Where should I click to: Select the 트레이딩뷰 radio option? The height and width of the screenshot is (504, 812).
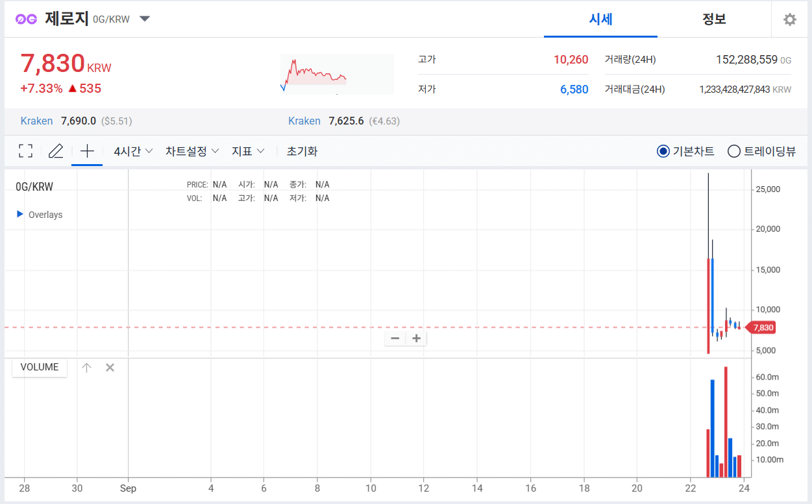[x=734, y=151]
